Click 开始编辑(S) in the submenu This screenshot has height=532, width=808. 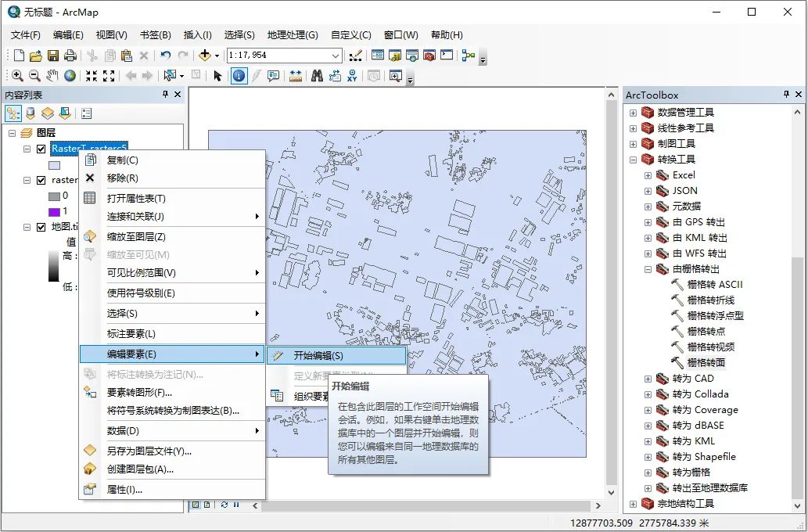coord(336,355)
